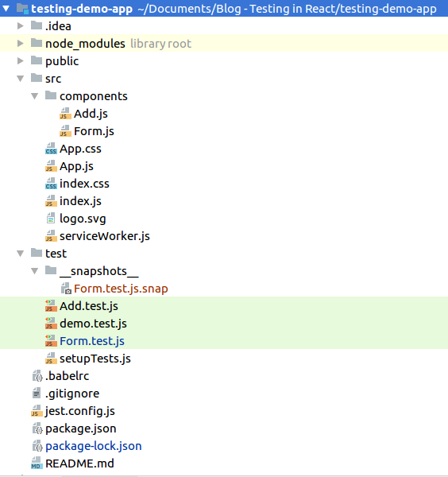Collapse the test folder arrow

click(20, 254)
